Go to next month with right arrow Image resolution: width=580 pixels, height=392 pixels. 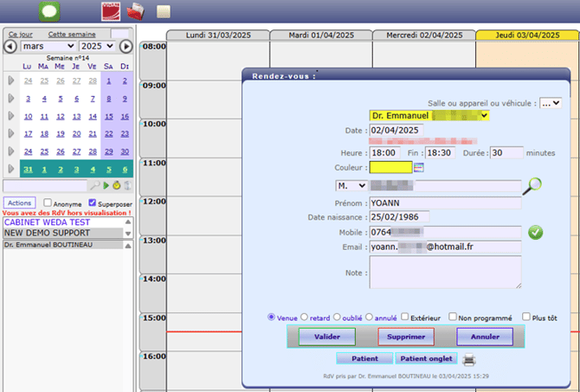(x=126, y=46)
